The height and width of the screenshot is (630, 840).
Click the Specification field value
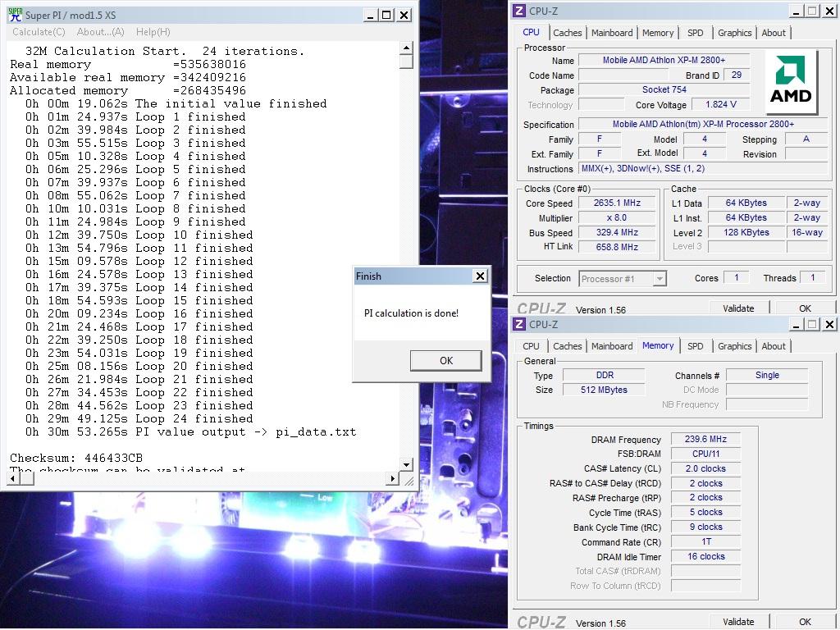point(703,125)
